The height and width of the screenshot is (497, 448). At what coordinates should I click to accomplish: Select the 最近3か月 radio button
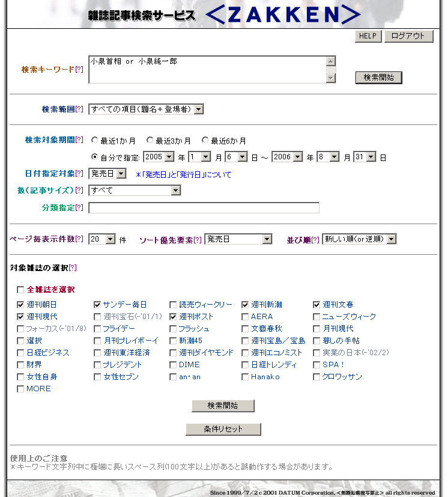pos(150,140)
